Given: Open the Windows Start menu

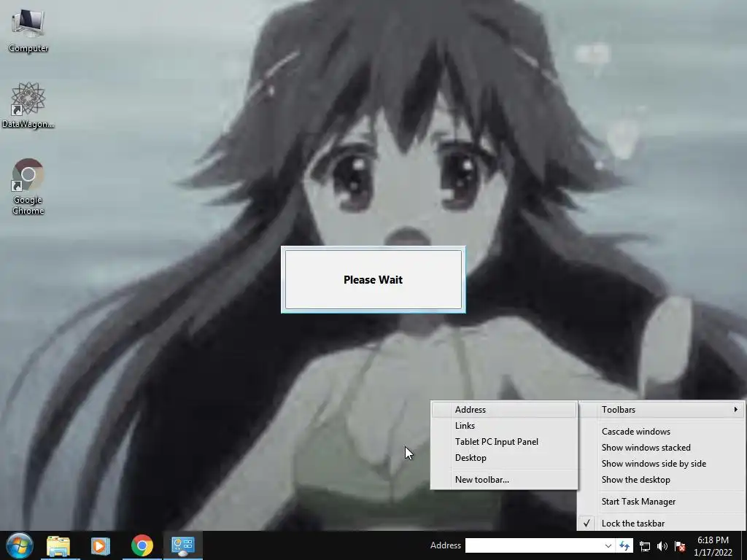Looking at the screenshot, I should [x=20, y=545].
